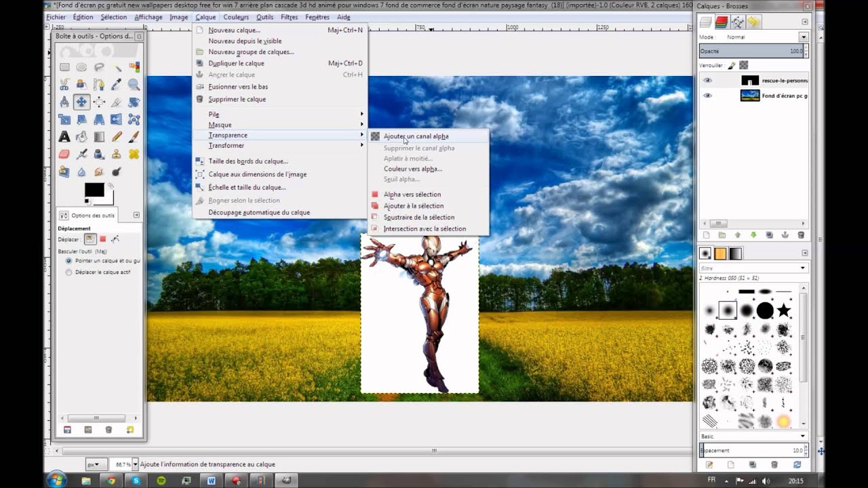Toggle visibility of rescue-le-personnage layer

pos(708,80)
